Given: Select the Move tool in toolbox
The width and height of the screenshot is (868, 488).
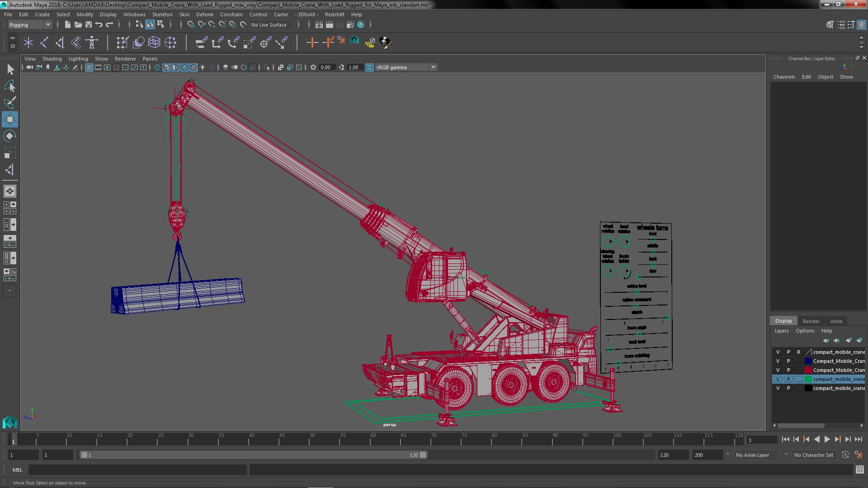Looking at the screenshot, I should 9,119.
